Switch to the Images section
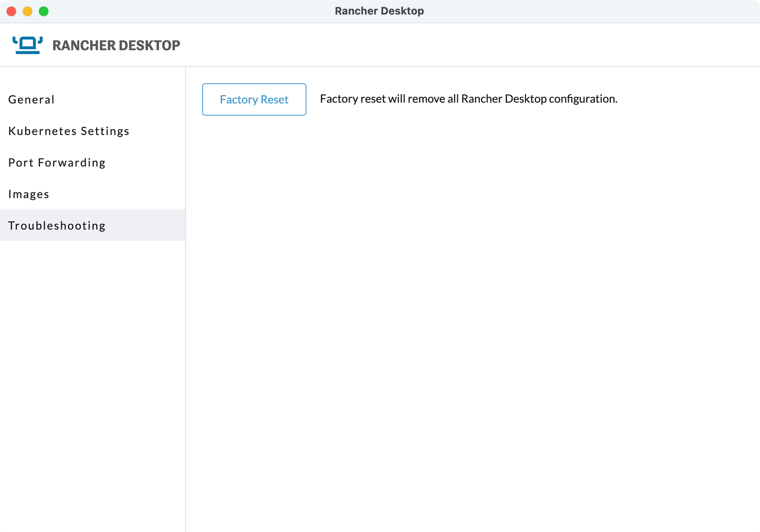The image size is (760, 532). tap(93, 194)
